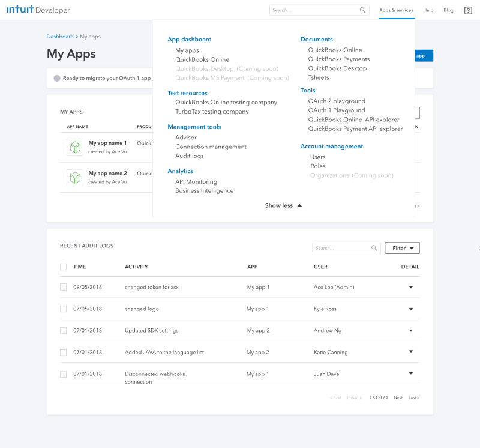480x448 pixels.
Task: Click the USER column header
Action: pos(320,267)
